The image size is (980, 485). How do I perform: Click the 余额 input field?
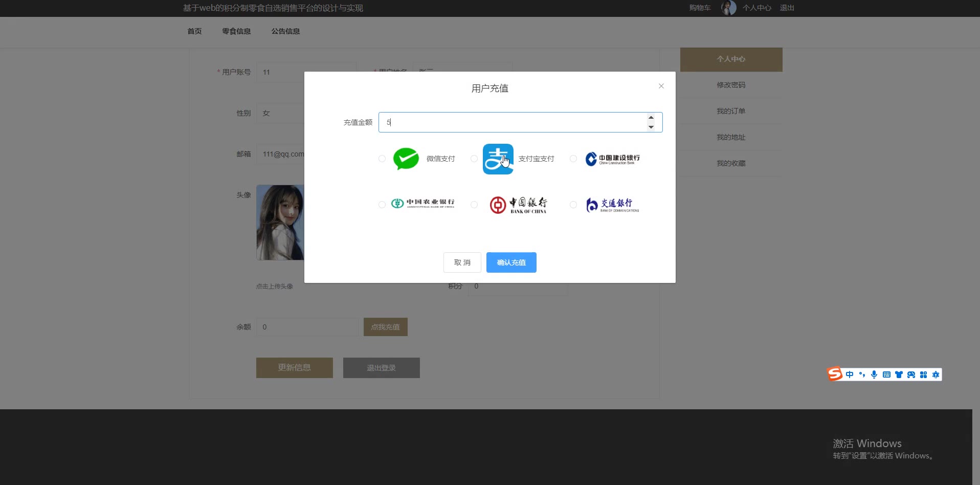307,327
